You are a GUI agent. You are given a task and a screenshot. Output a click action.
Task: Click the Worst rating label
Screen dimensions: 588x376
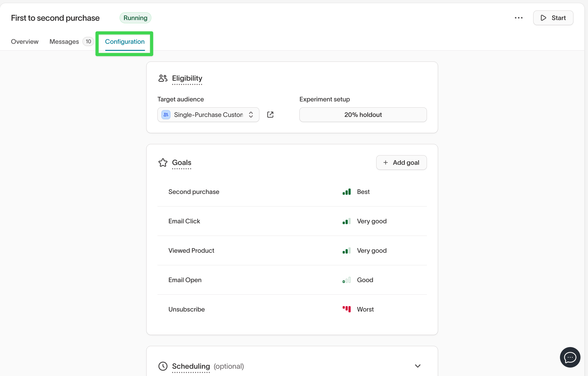[x=365, y=309]
